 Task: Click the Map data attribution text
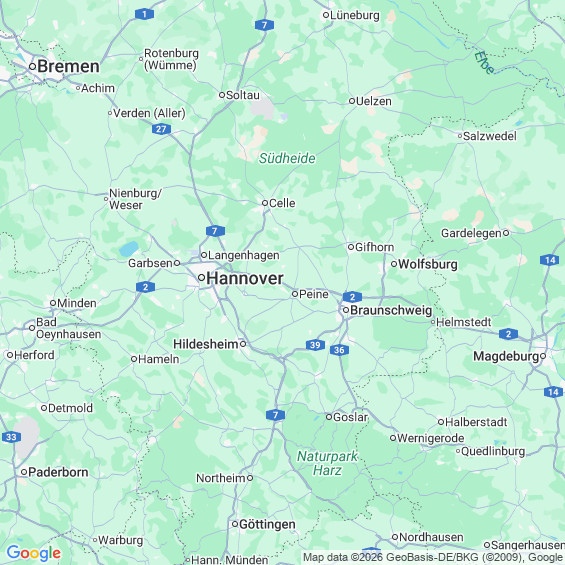[x=433, y=557]
